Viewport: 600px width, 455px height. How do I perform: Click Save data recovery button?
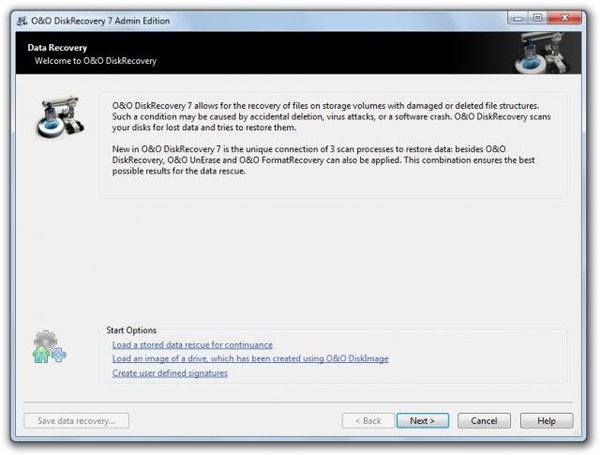click(x=77, y=421)
